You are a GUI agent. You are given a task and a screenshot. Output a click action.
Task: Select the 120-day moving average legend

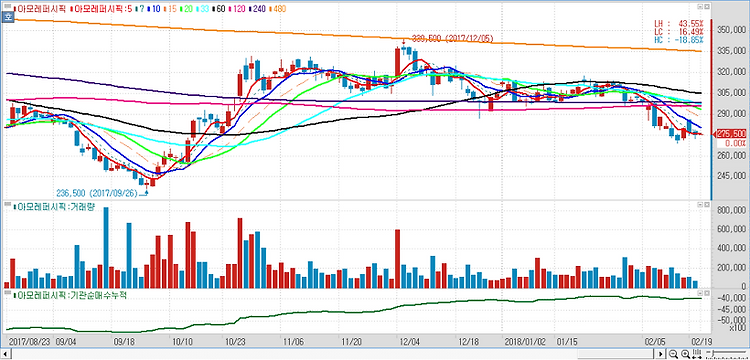click(x=238, y=9)
